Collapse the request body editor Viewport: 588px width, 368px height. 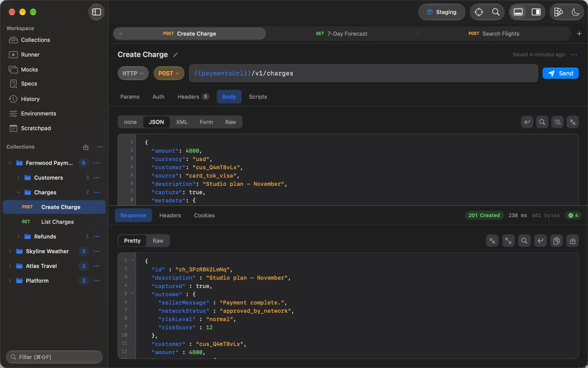pos(573,122)
